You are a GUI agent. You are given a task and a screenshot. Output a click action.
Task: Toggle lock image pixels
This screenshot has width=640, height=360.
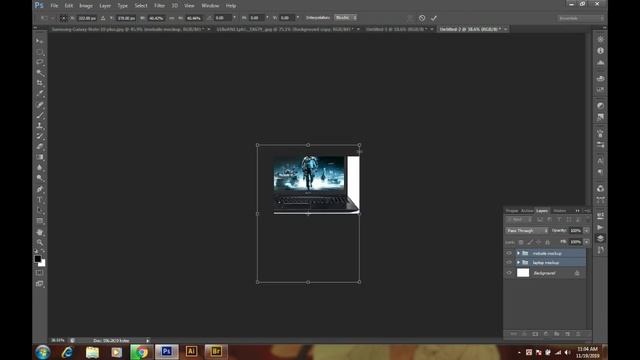530,242
